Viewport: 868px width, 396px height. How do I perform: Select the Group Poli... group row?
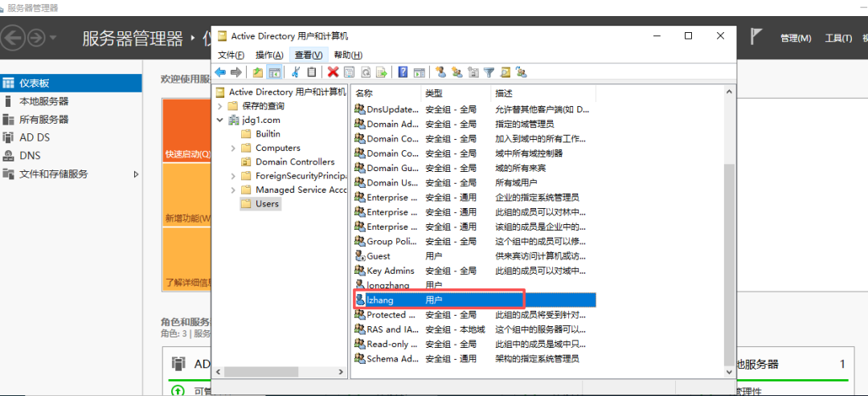[474, 241]
